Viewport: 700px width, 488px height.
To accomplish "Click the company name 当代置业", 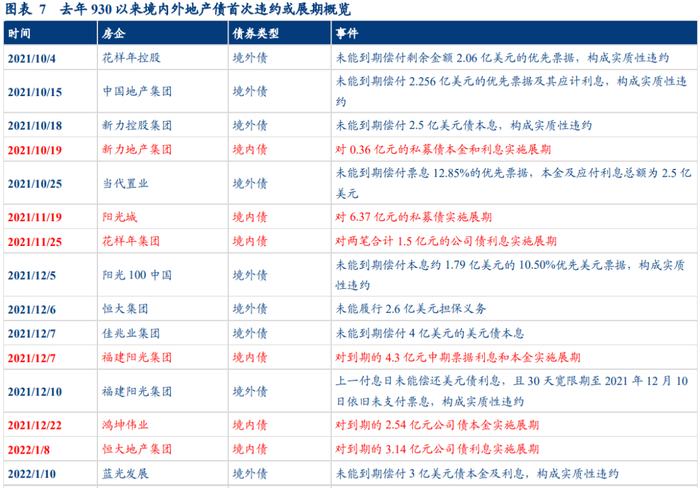I will pos(125,183).
